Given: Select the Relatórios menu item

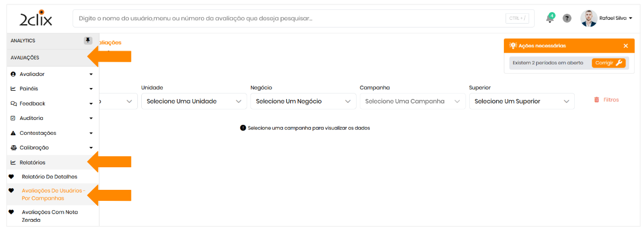Looking at the screenshot, I should (33, 162).
